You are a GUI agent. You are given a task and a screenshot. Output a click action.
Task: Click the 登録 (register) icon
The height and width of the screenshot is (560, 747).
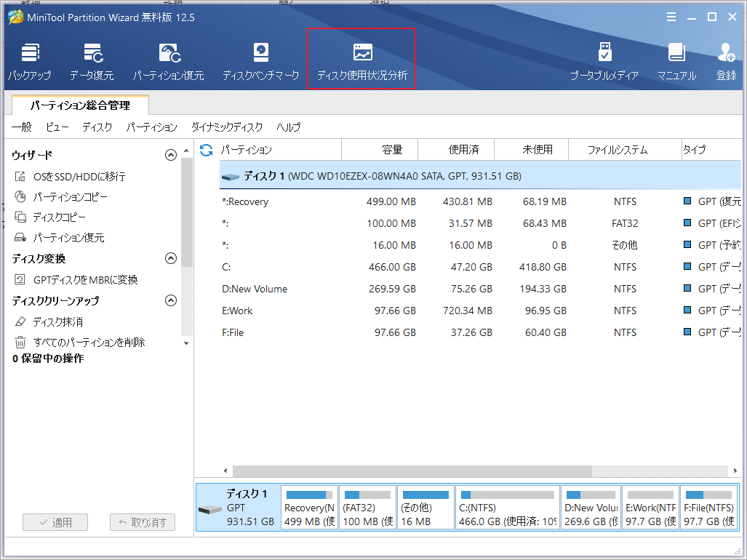coord(726,58)
